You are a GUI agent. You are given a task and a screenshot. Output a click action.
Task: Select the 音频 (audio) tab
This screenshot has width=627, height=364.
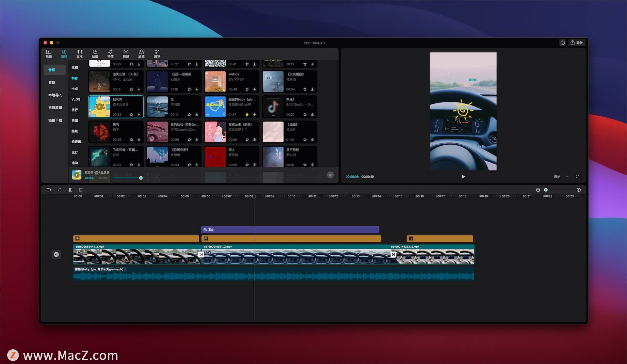[64, 54]
